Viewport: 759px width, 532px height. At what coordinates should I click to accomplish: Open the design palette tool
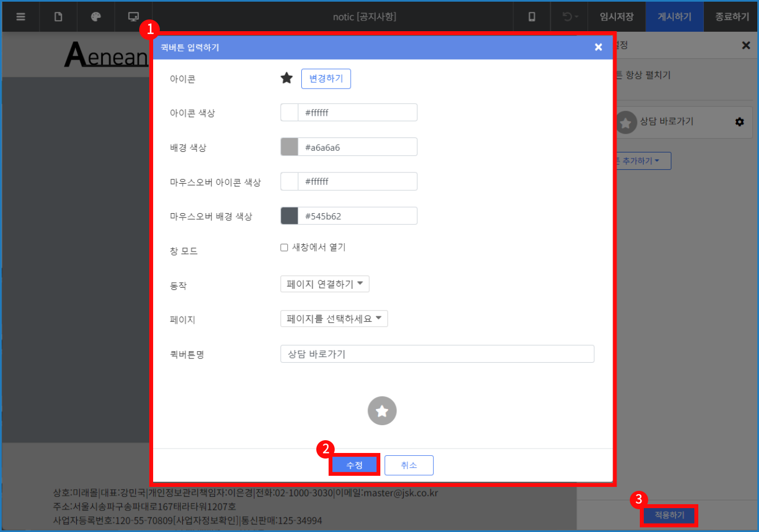(x=96, y=16)
